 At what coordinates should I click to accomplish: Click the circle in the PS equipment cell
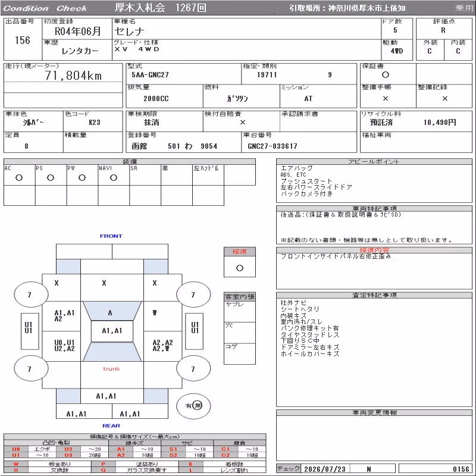coord(51,177)
